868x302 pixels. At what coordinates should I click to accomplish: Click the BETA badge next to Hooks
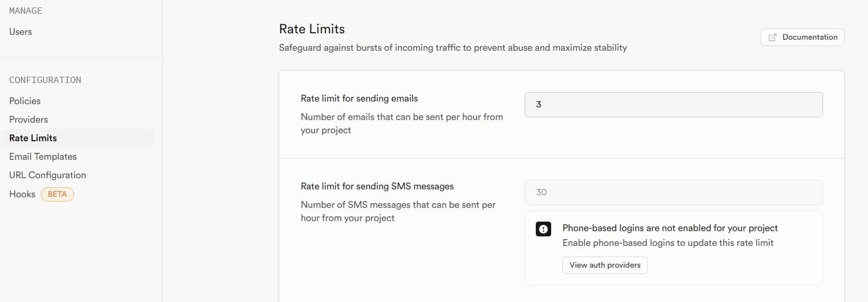coord(57,194)
